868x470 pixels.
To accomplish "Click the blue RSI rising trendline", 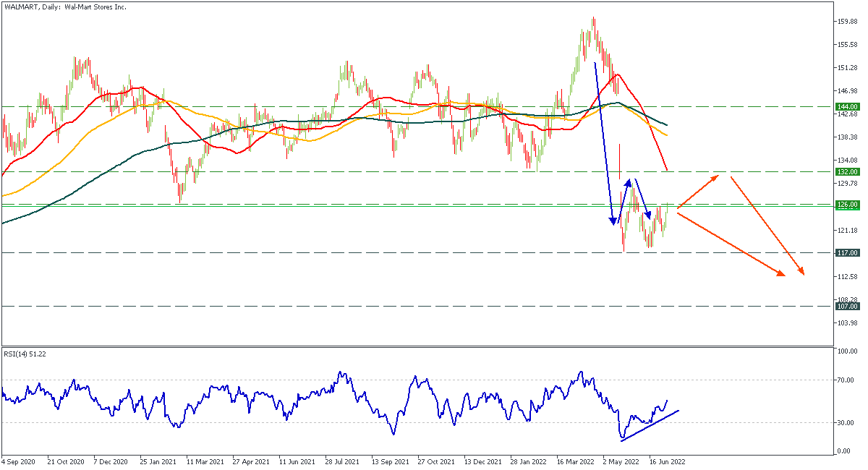I will pyautogui.click(x=650, y=424).
